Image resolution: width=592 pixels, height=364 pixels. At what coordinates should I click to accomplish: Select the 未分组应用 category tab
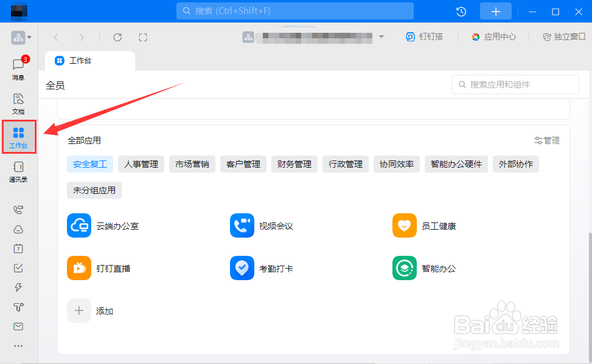[94, 190]
